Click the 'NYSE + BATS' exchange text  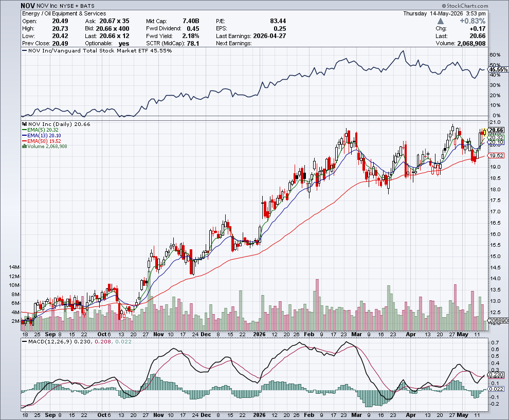pyautogui.click(x=77, y=6)
